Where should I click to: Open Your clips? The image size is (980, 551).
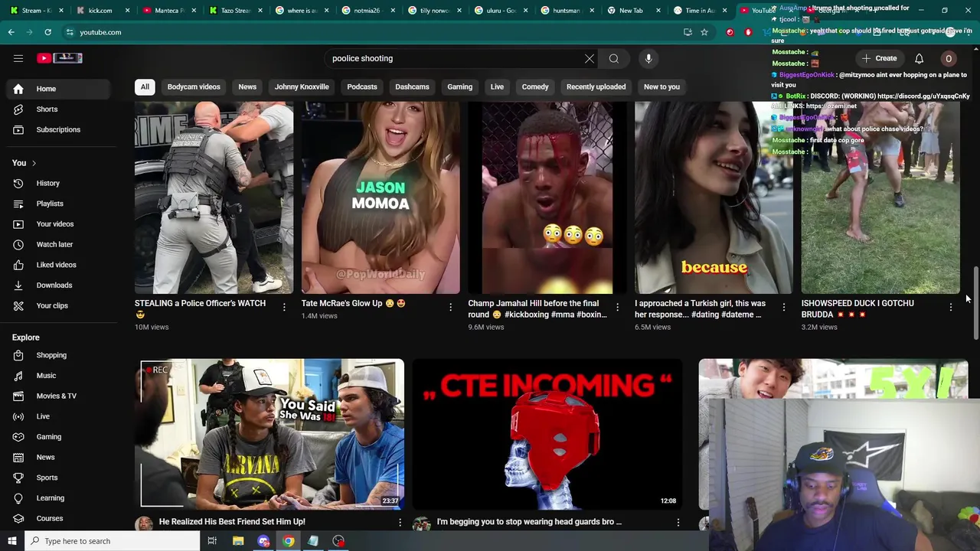click(58, 305)
